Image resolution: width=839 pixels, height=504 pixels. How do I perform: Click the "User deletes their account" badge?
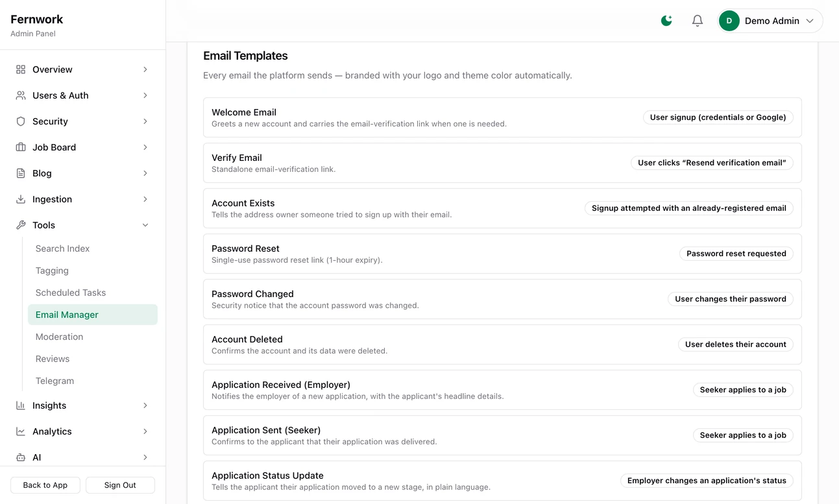(x=736, y=344)
